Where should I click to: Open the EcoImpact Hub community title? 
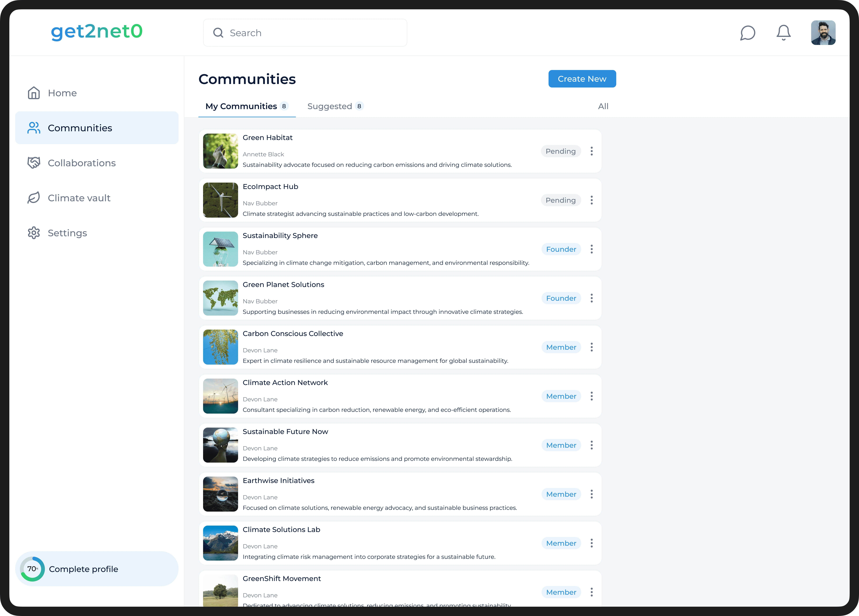pyautogui.click(x=270, y=187)
